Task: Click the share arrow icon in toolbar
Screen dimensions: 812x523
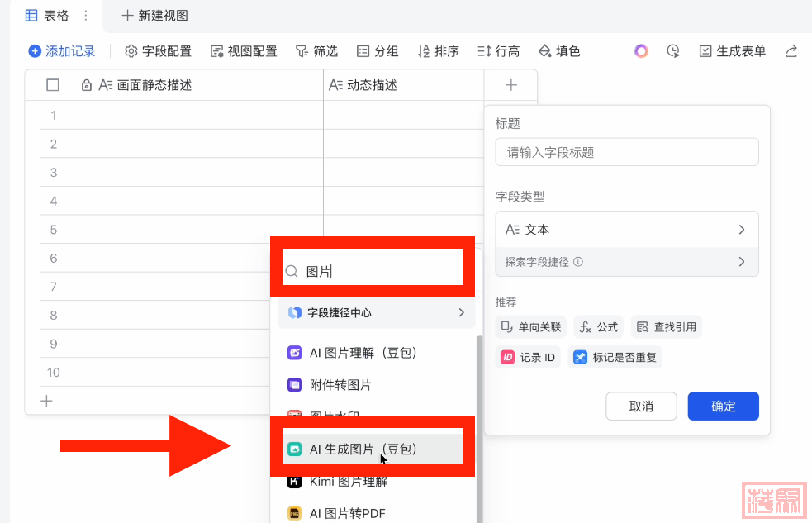Action: click(791, 51)
